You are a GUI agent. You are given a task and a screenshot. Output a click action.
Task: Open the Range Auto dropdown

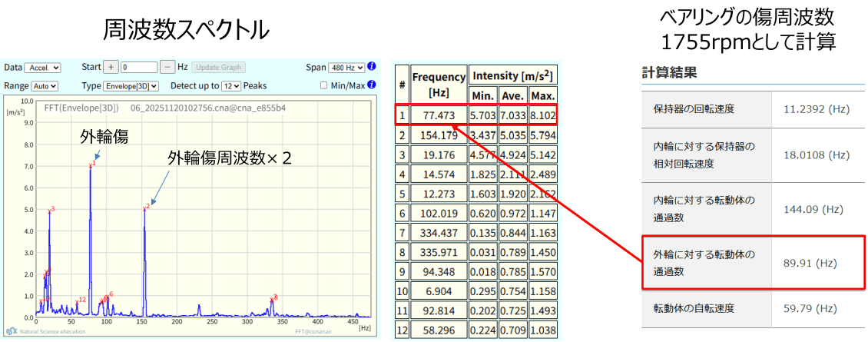45,86
